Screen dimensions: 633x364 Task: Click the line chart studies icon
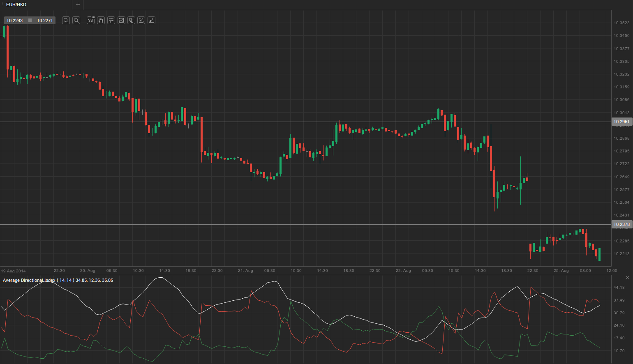(x=121, y=20)
